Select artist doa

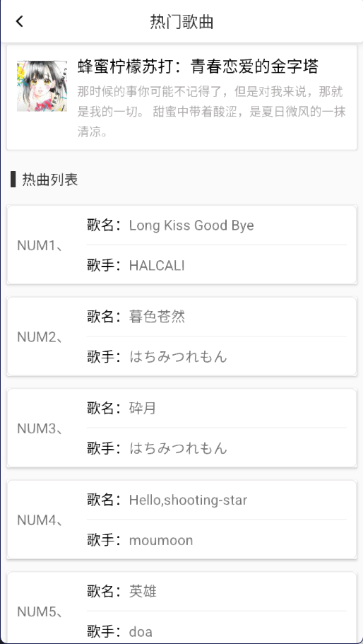pyautogui.click(x=141, y=632)
